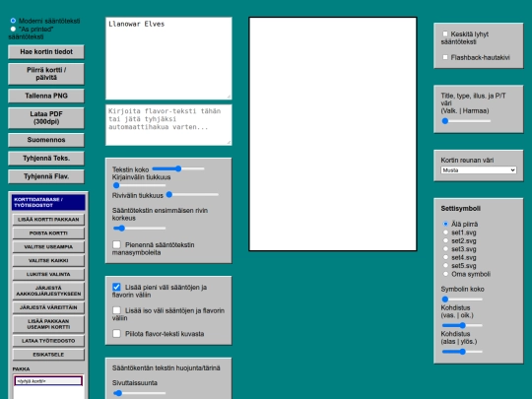Click the Poista kortti button
The image size is (532, 399).
pyautogui.click(x=48, y=233)
